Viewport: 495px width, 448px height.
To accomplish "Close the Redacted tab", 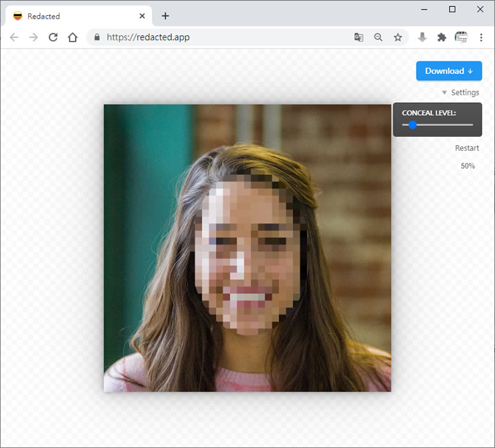I will pos(142,16).
